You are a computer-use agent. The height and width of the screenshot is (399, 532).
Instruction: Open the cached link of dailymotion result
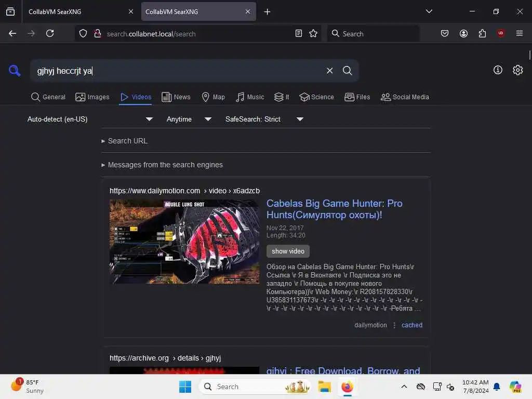coord(412,325)
